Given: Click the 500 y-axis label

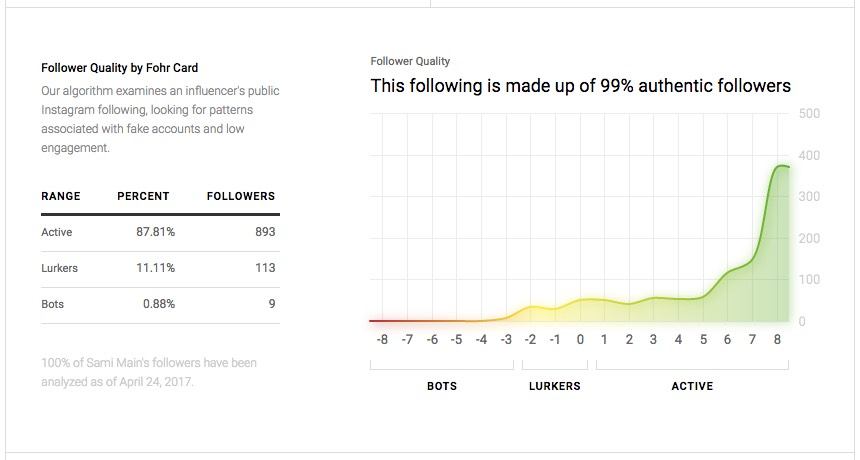Looking at the screenshot, I should coord(809,114).
